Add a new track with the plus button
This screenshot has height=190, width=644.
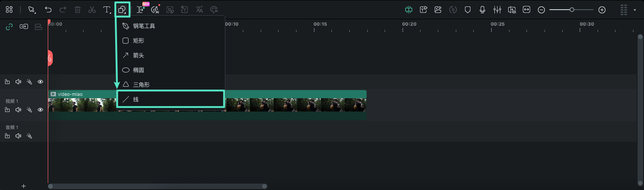click(x=24, y=186)
